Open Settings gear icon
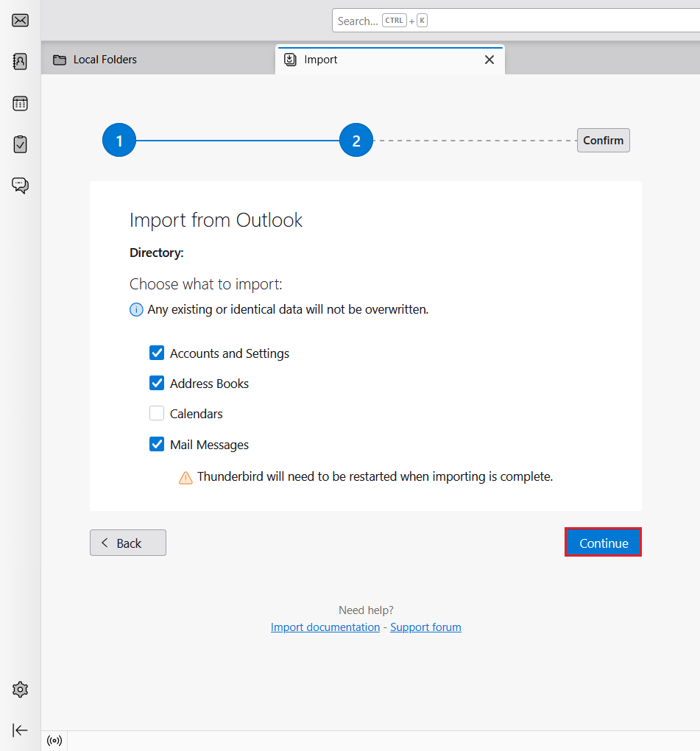Image resolution: width=700 pixels, height=751 pixels. (x=20, y=690)
